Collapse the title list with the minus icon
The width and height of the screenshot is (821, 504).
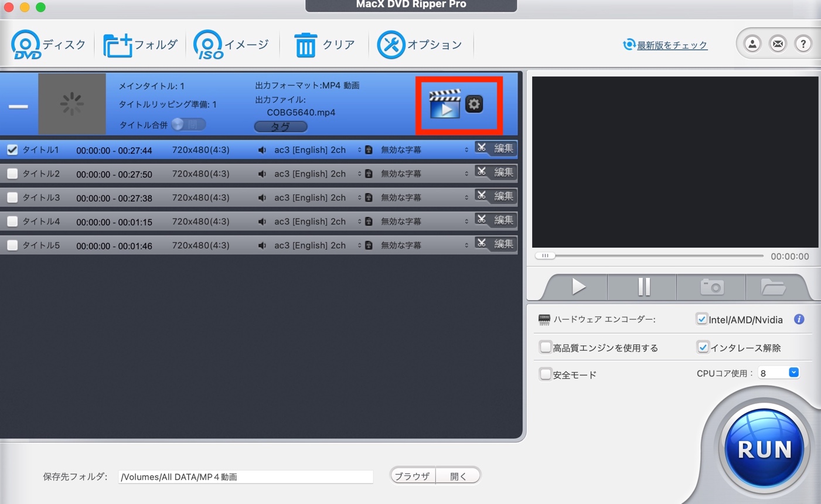pyautogui.click(x=18, y=106)
